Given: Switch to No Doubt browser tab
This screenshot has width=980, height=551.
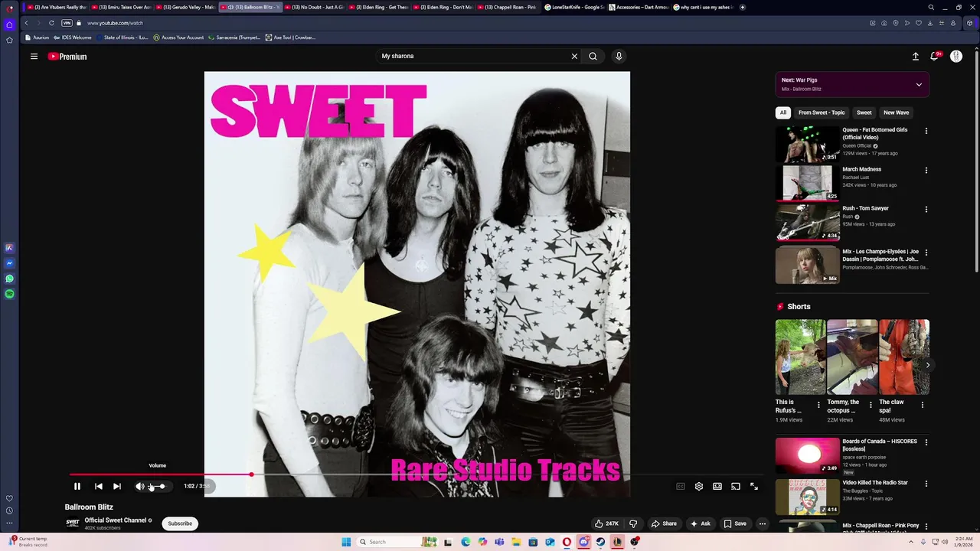Looking at the screenshot, I should [x=314, y=7].
